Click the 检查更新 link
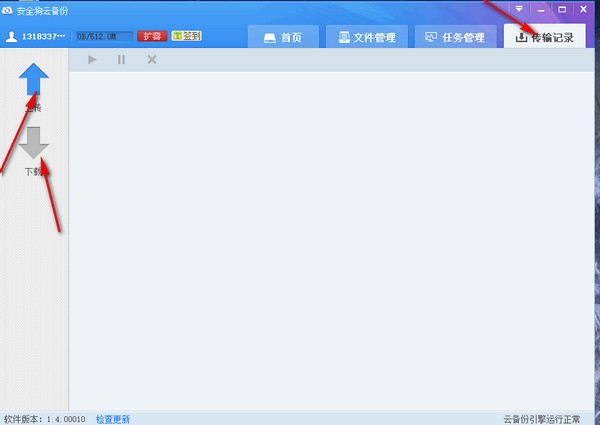The width and height of the screenshot is (600, 425). pyautogui.click(x=113, y=419)
